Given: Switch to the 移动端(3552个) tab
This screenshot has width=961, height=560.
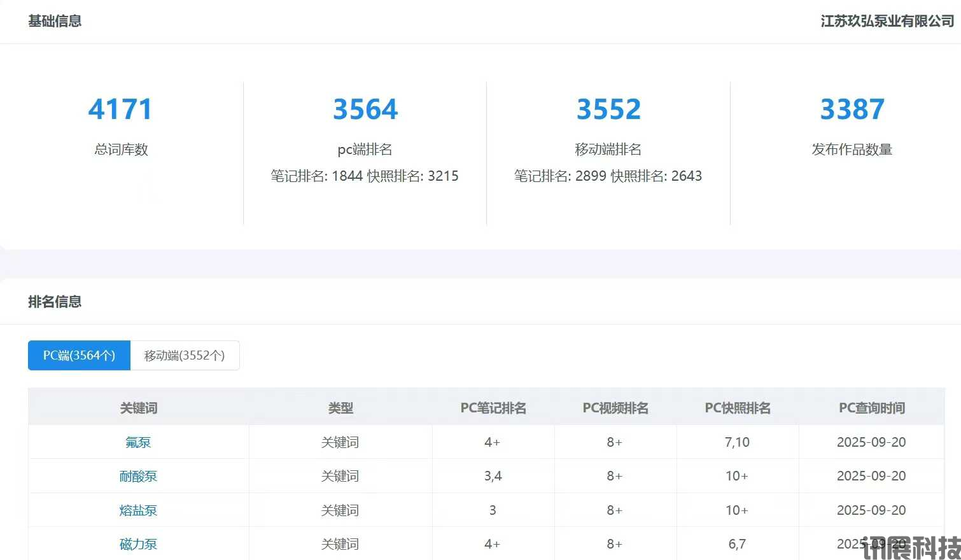Looking at the screenshot, I should pyautogui.click(x=185, y=355).
